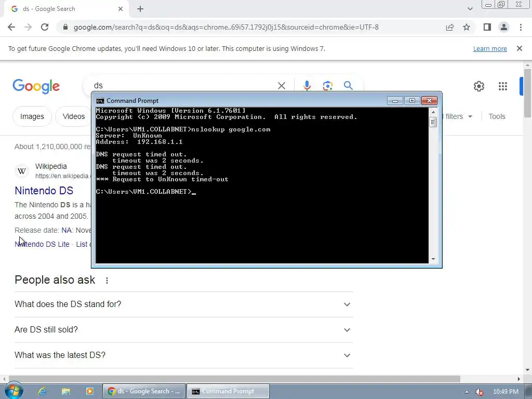This screenshot has width=532, height=399.
Task: Click the 'Address: 192.168.1.1' line
Action: tap(139, 142)
